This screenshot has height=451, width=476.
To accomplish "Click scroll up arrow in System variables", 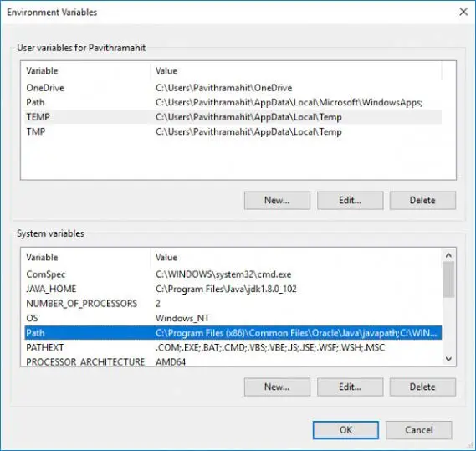I will [448, 255].
